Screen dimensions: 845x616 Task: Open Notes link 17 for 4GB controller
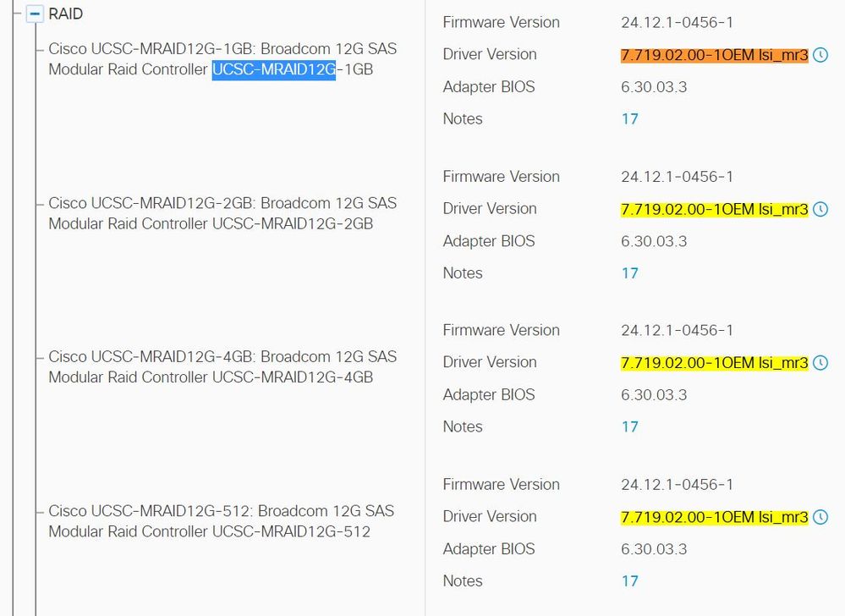click(629, 426)
